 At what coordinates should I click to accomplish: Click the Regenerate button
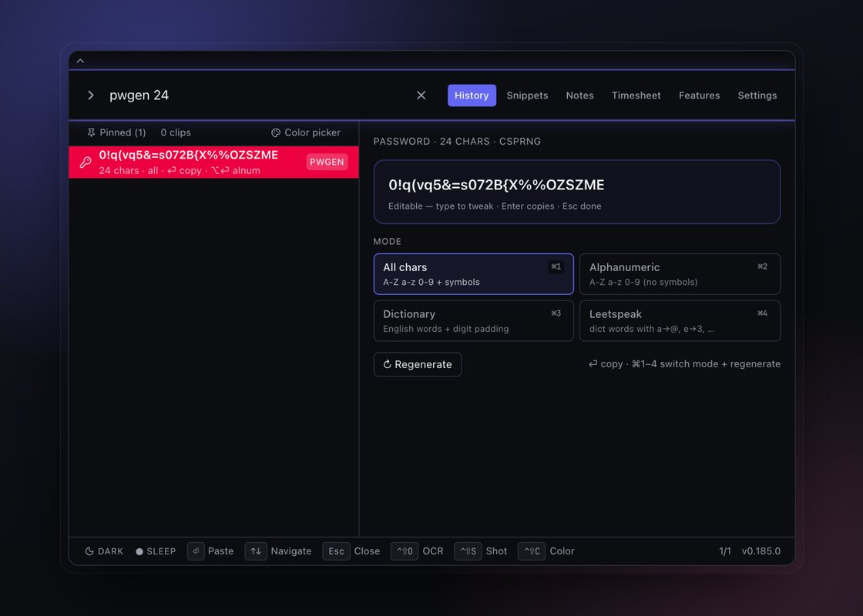point(418,364)
